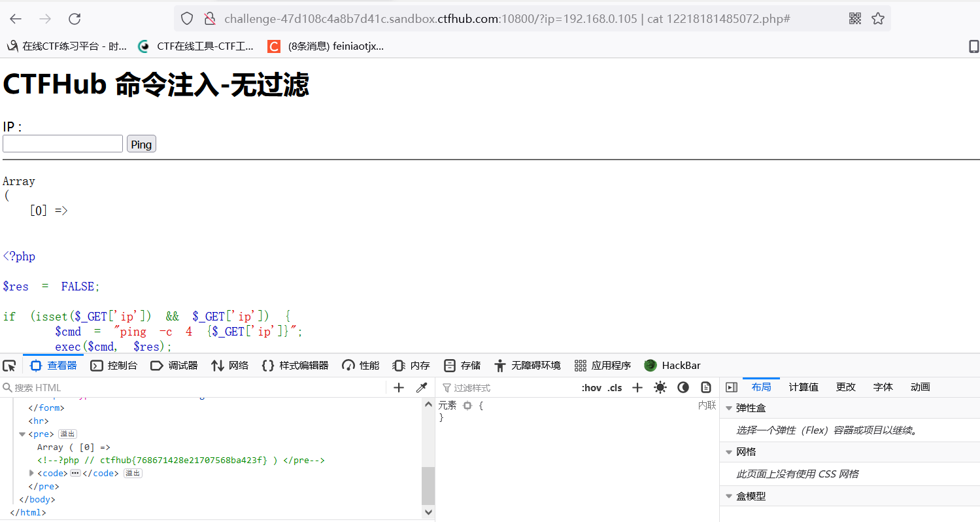Select the 字体 fonts tab
This screenshot has height=522, width=980.
883,387
